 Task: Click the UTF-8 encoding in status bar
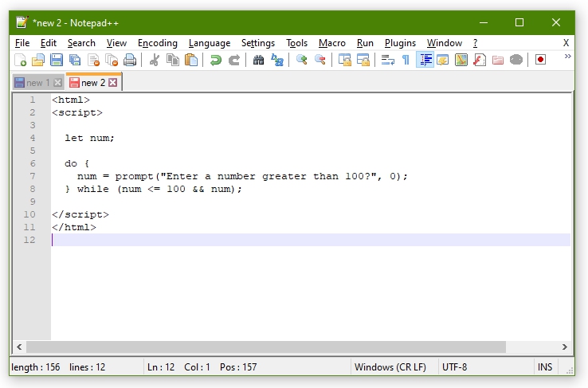pyautogui.click(x=454, y=367)
